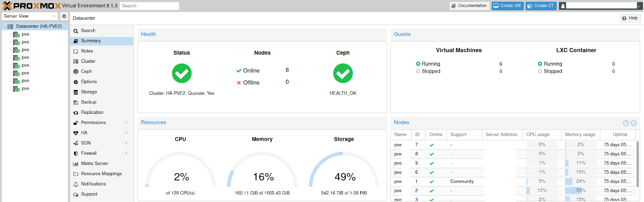Sort by the CPU usage column header
This screenshot has height=202, width=644.
tap(538, 134)
